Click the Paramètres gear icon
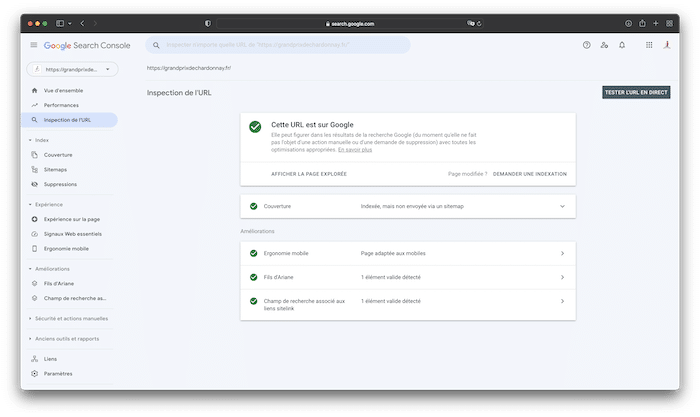This screenshot has width=700, height=417. 35,373
